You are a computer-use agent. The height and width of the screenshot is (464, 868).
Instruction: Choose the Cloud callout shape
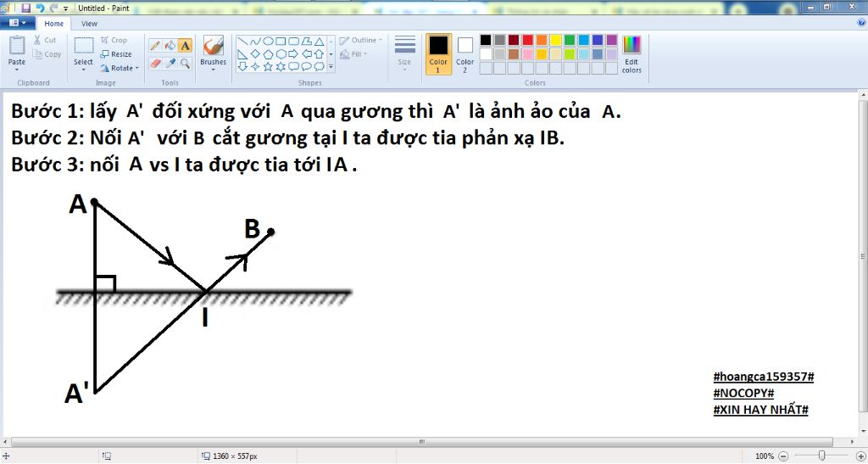(x=319, y=66)
